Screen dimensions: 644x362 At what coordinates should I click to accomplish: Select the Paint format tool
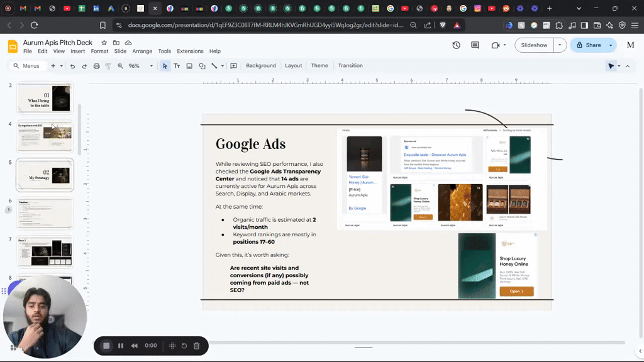pyautogui.click(x=108, y=65)
